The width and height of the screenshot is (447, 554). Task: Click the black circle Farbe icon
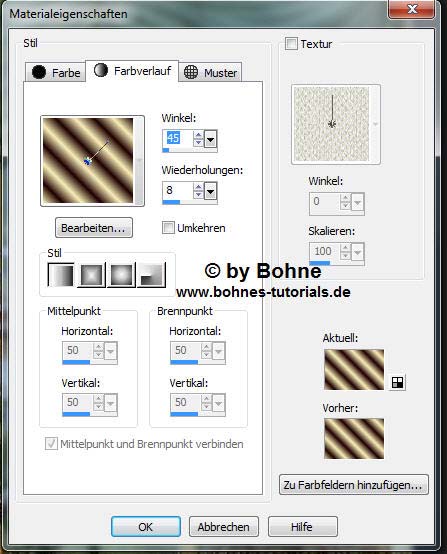point(39,72)
